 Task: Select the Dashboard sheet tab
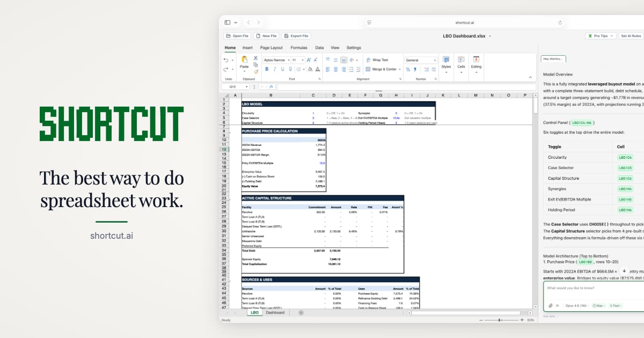click(x=275, y=312)
